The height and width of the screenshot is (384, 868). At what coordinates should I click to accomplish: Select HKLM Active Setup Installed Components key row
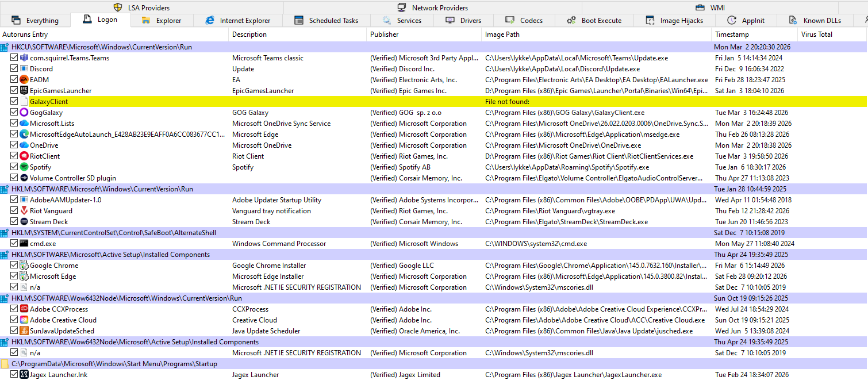[433, 255]
